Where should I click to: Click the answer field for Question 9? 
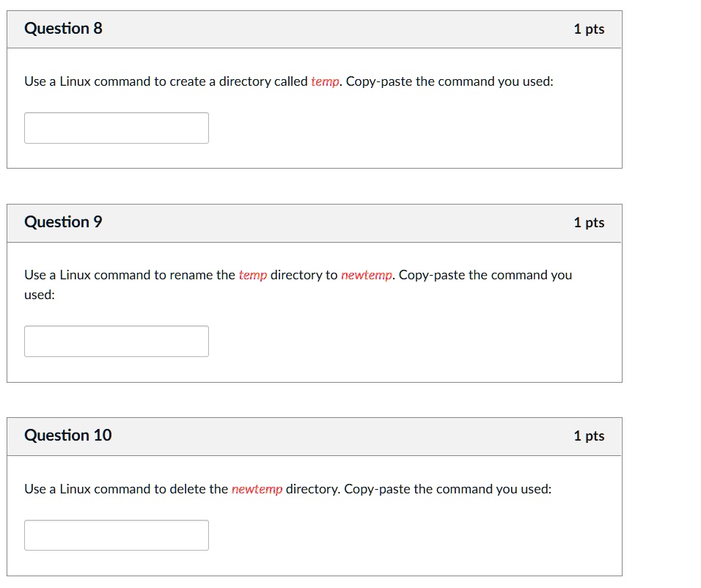(116, 340)
